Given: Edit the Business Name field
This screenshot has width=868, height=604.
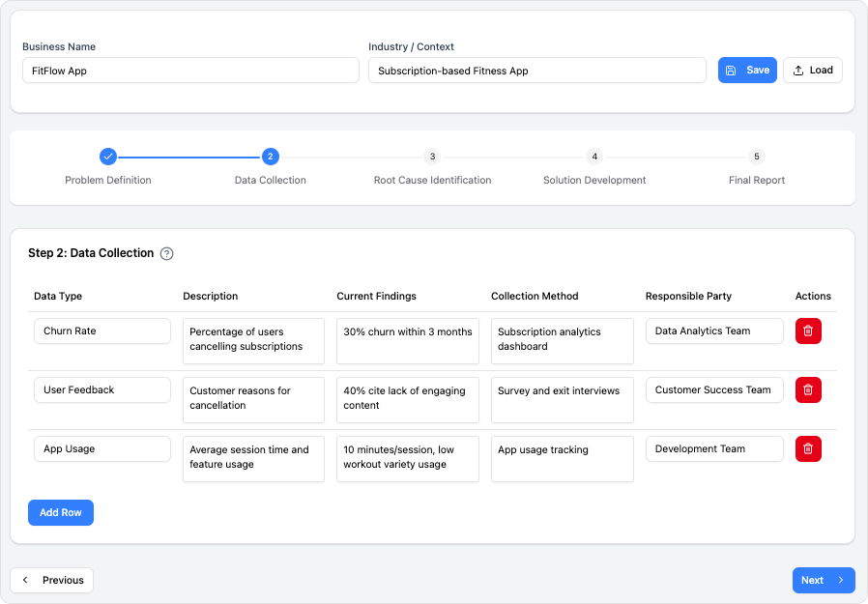Looking at the screenshot, I should [190, 71].
